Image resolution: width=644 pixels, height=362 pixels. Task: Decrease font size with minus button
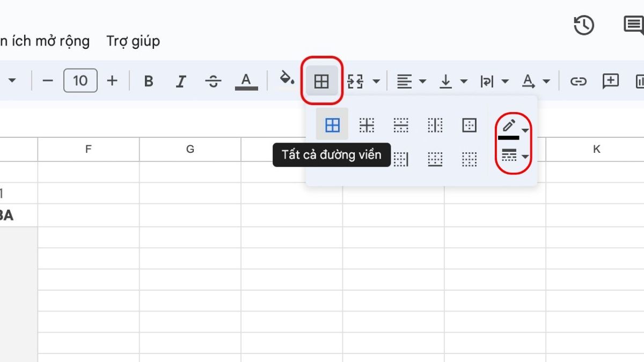point(48,82)
